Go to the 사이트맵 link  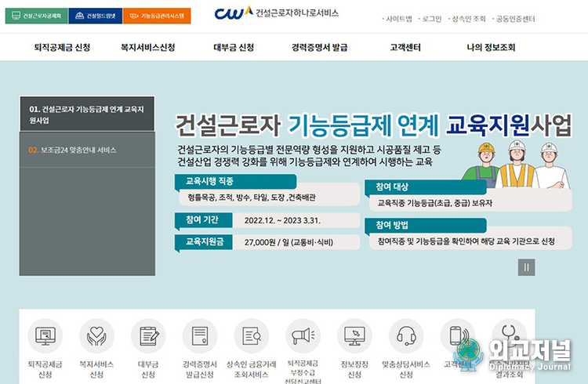click(399, 19)
